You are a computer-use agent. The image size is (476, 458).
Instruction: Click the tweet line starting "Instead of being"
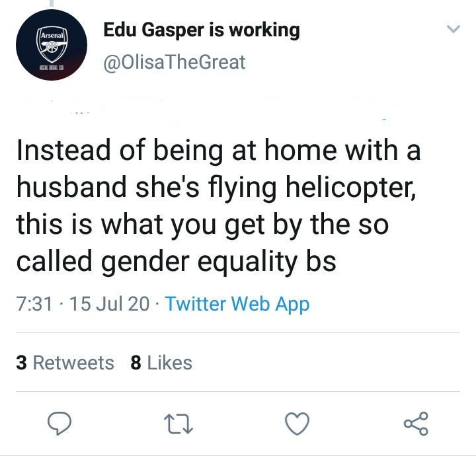(218, 151)
